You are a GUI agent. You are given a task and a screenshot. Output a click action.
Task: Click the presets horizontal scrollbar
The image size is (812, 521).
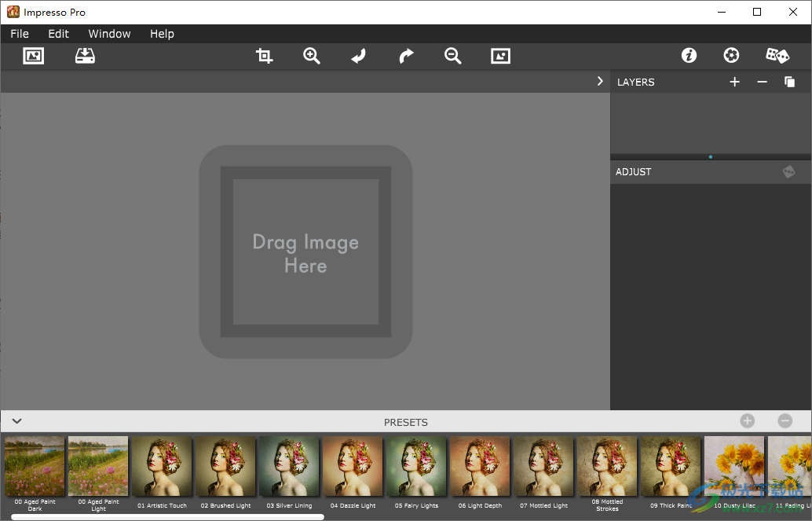pos(166,517)
